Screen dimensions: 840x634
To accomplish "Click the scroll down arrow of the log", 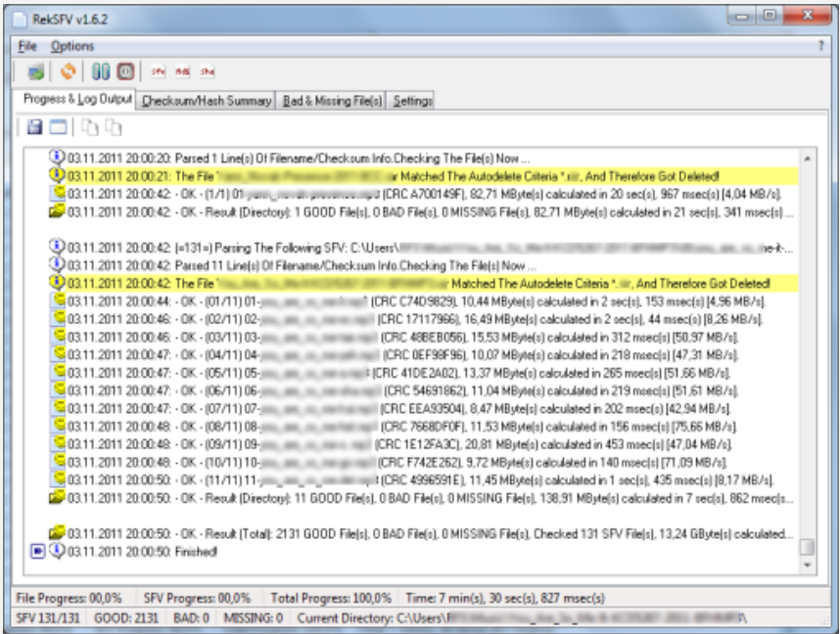I will click(x=807, y=566).
